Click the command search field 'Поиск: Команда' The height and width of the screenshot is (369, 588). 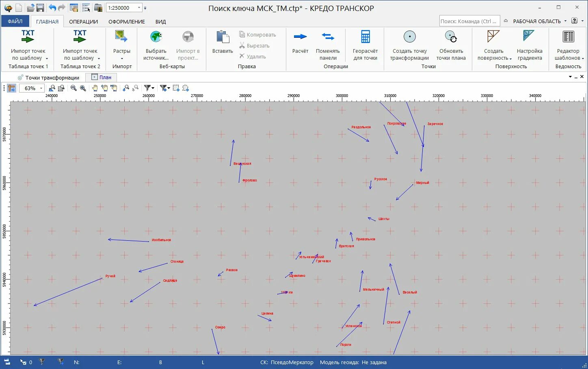469,21
